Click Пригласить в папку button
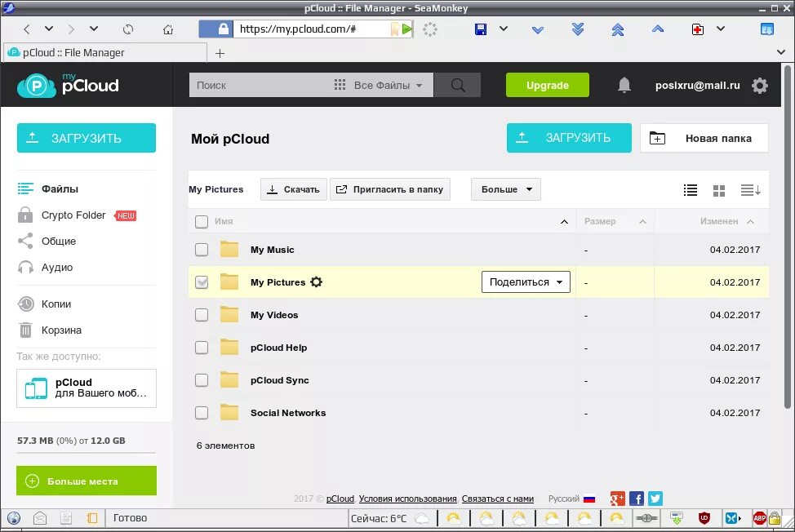 point(390,189)
